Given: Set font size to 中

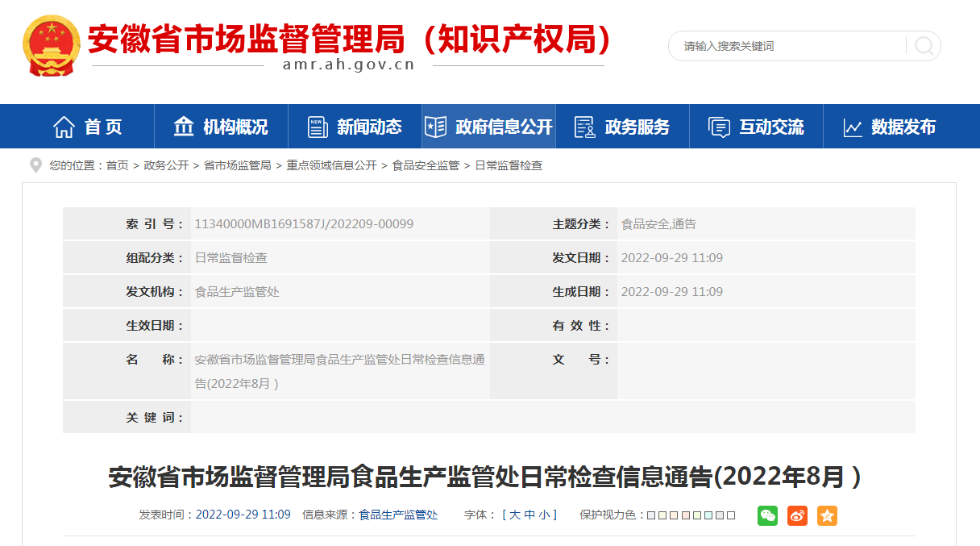Looking at the screenshot, I should click(529, 515).
